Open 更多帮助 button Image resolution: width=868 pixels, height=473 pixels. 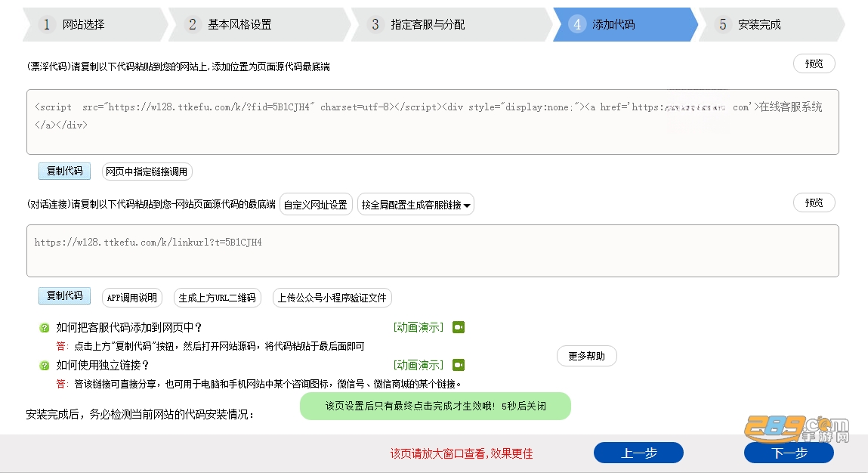tap(587, 356)
